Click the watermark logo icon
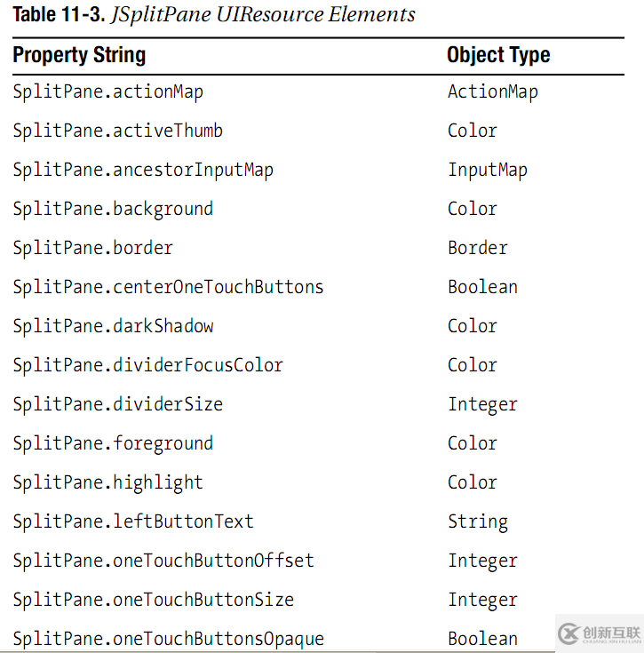Viewport: 644px width, 653px height. coord(569,633)
